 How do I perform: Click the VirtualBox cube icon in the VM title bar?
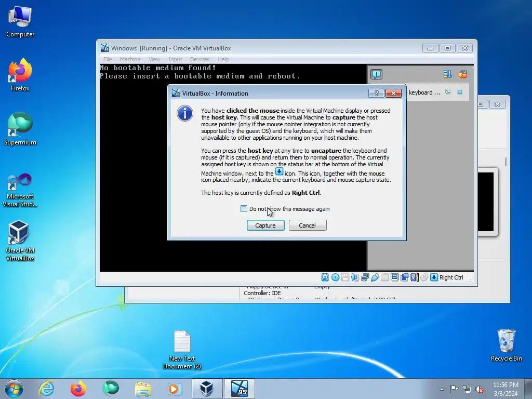[x=105, y=48]
